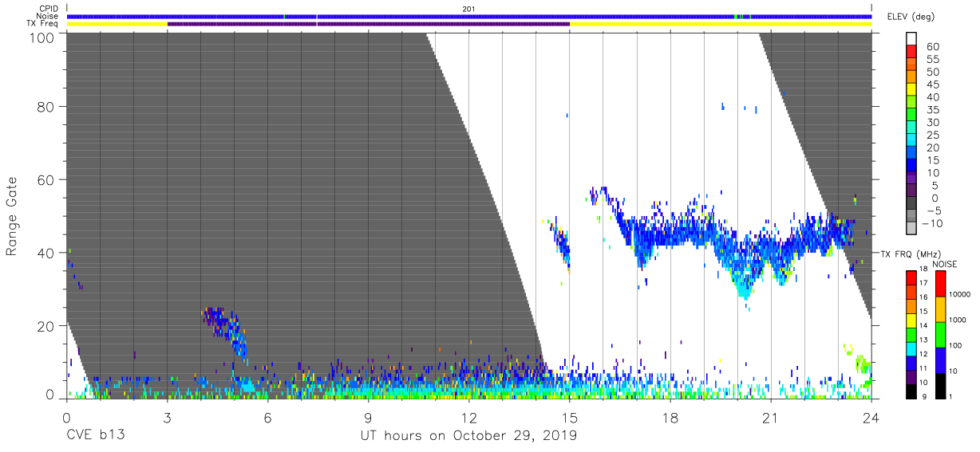Click the 'CVE b13' radar label
Image resolution: width=980 pixels, height=452 pixels.
coord(95,436)
